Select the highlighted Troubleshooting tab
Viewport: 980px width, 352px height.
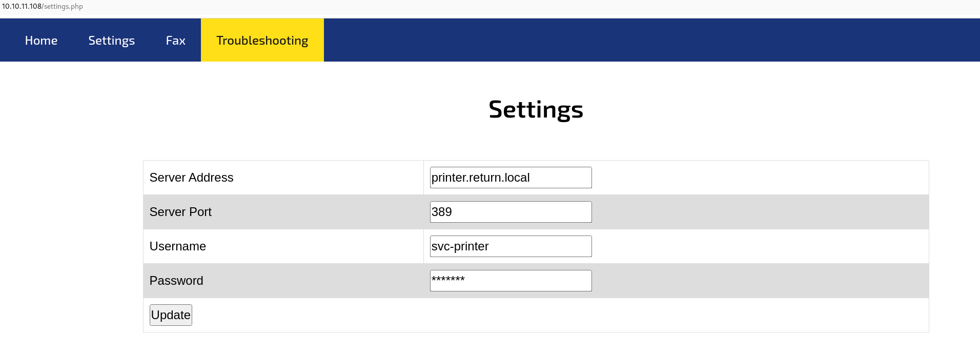coord(262,40)
